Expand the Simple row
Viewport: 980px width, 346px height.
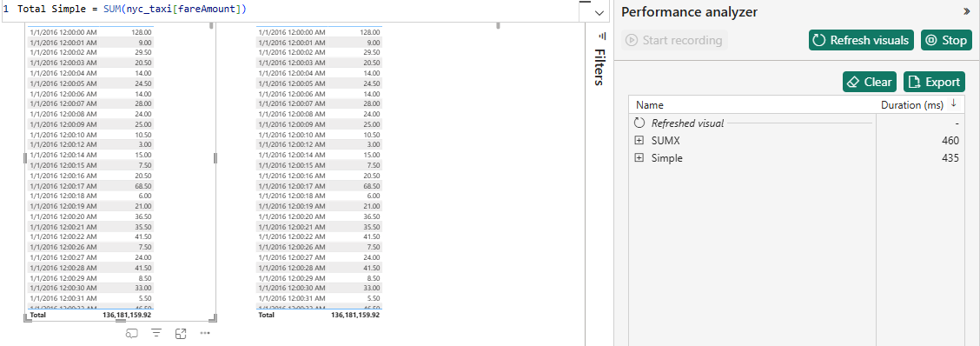coord(639,158)
